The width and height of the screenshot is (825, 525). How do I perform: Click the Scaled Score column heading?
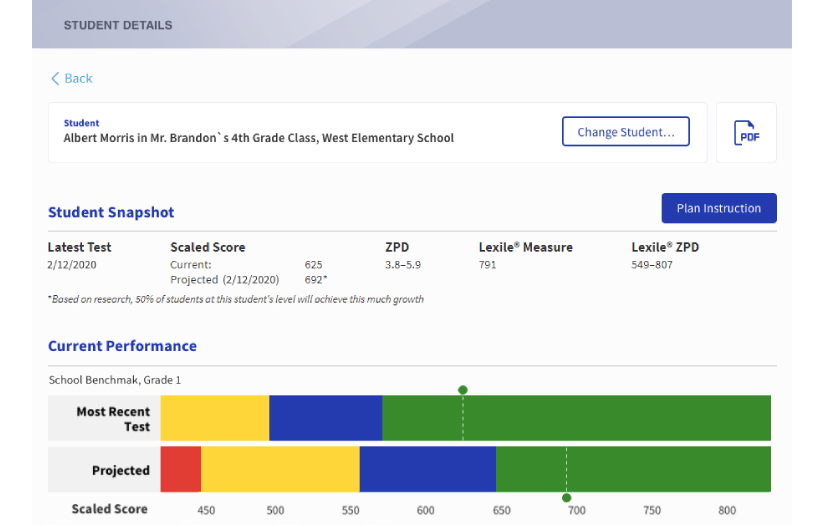coord(208,247)
